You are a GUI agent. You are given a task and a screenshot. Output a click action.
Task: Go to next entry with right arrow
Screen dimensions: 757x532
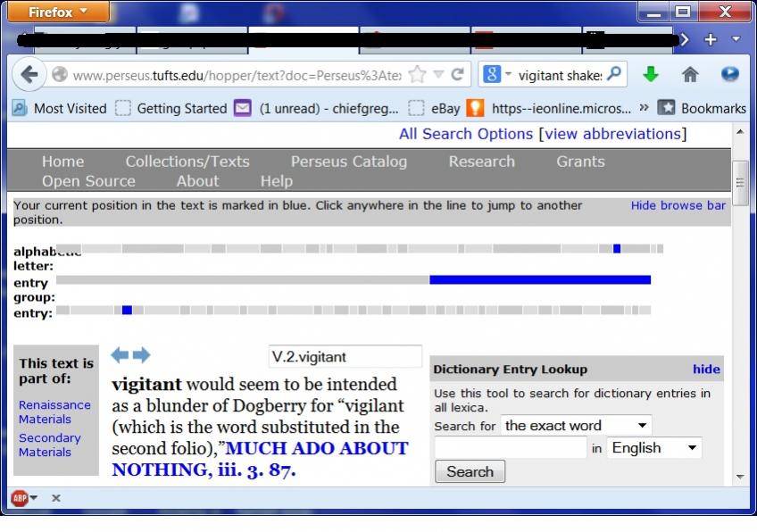pos(142,355)
